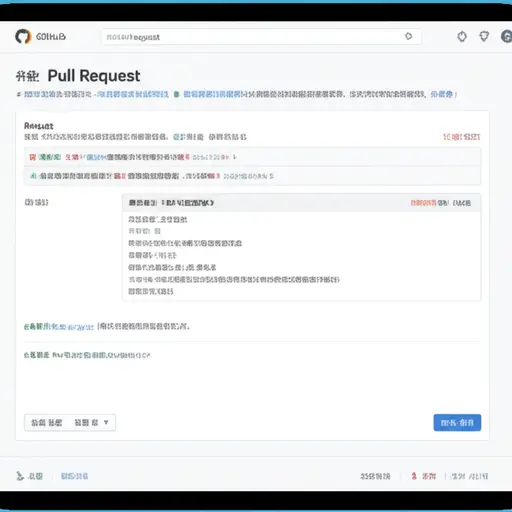Screen dimensions: 512x512
Task: Click the green icon on the second file row
Action: pyautogui.click(x=33, y=176)
